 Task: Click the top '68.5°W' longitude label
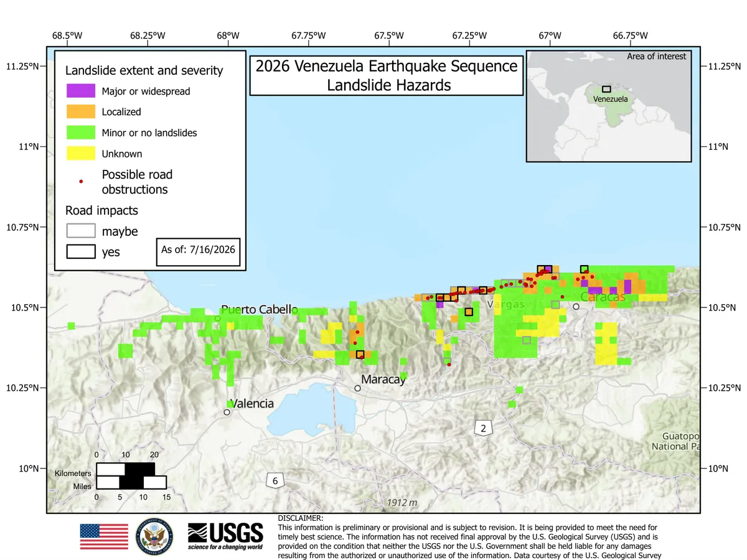pos(68,35)
